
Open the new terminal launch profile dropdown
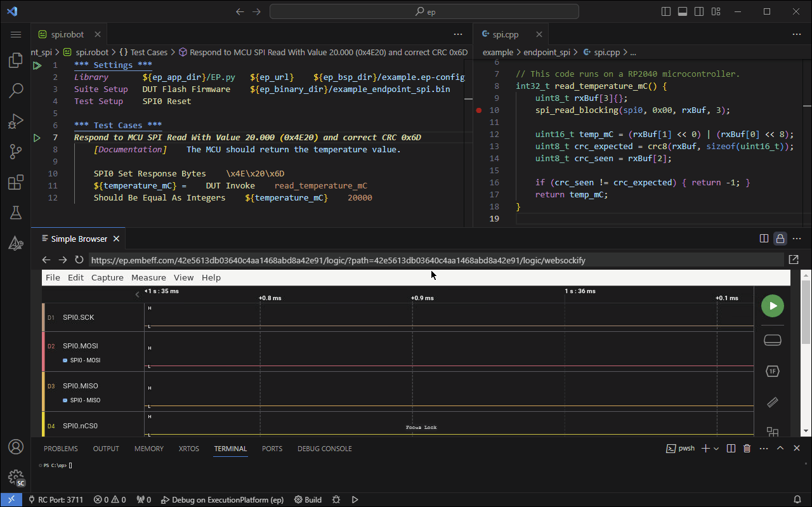[716, 449]
